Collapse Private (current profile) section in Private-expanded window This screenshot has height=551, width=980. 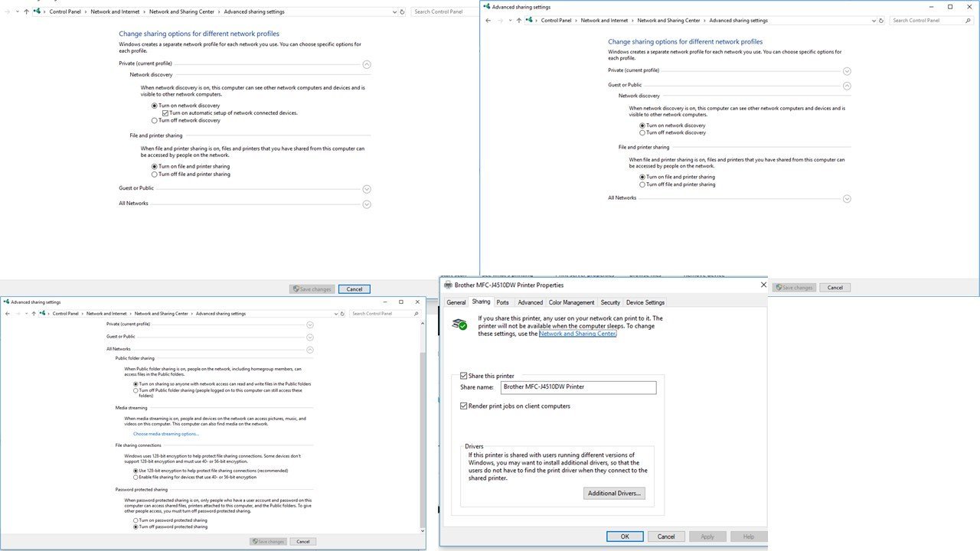pos(367,65)
